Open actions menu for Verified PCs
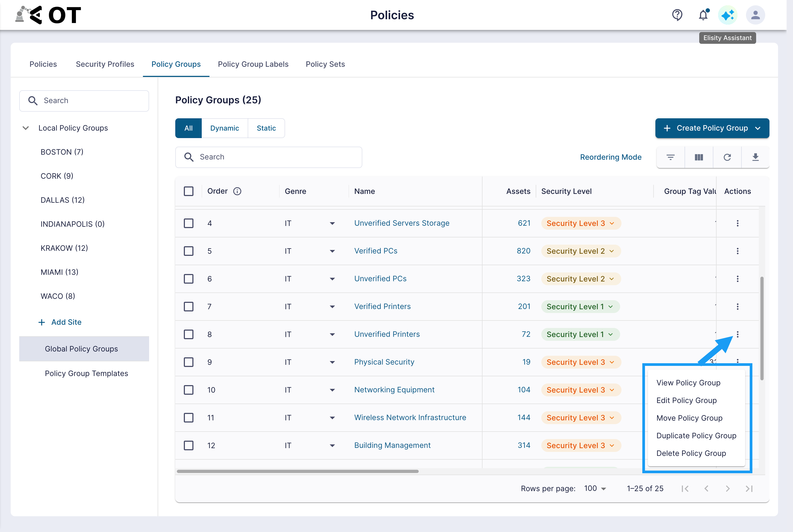Screen dimensions: 793x532 coord(737,251)
